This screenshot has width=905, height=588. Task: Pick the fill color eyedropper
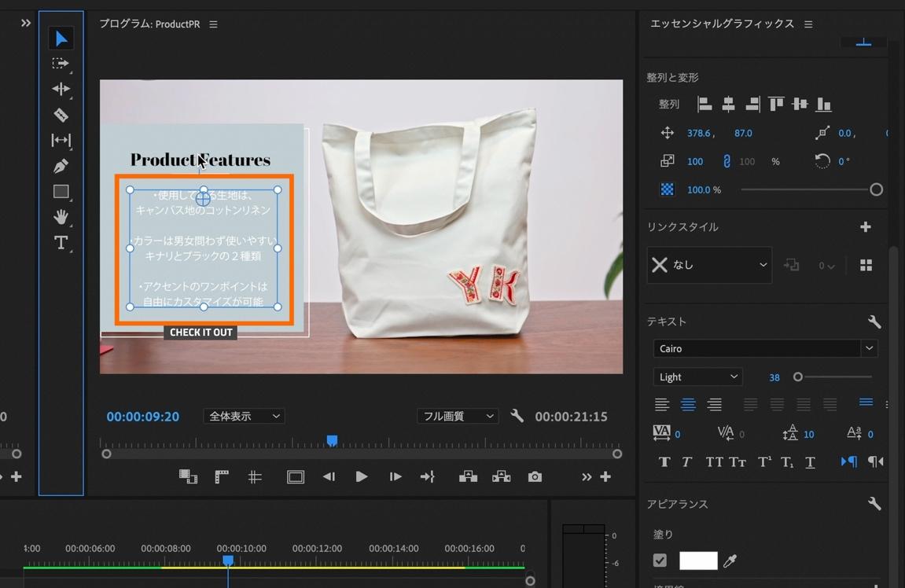pyautogui.click(x=730, y=560)
